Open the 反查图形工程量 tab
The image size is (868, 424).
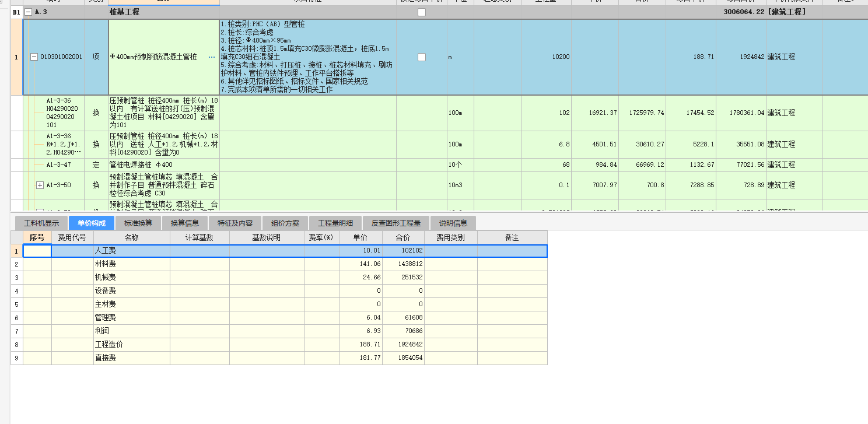pyautogui.click(x=396, y=223)
